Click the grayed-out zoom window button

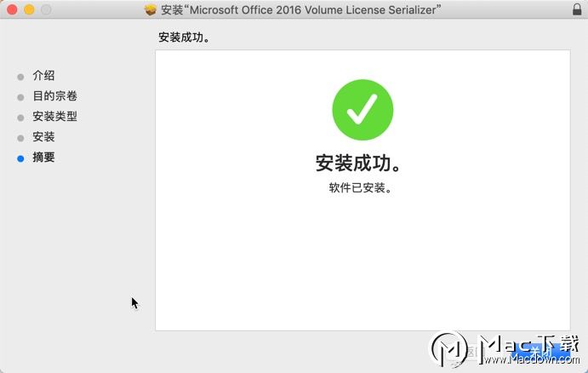[46, 9]
